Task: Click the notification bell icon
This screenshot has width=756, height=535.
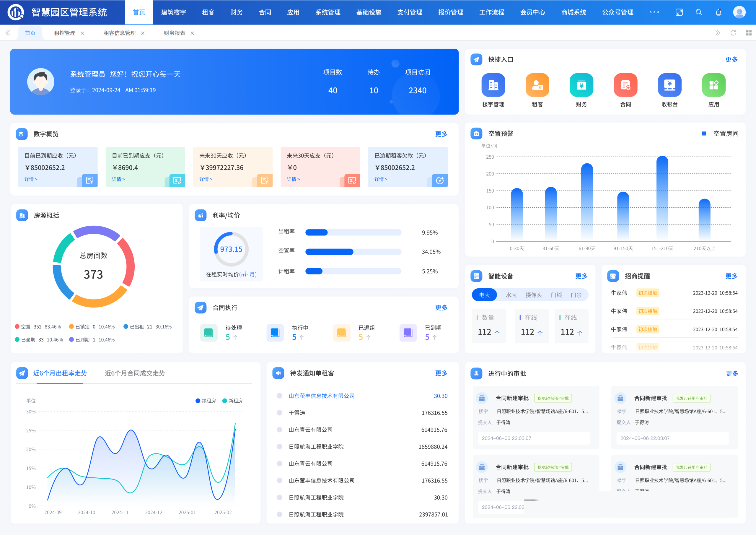Action: 718,12
